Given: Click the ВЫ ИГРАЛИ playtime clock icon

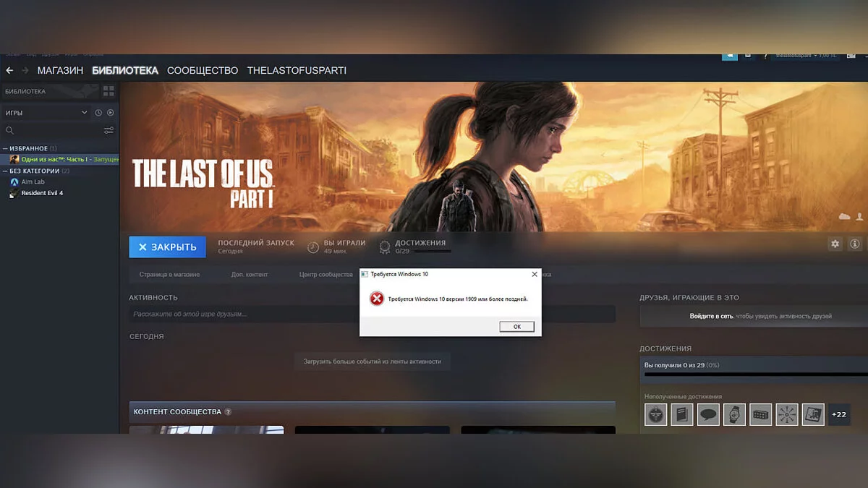Looking at the screenshot, I should (313, 247).
